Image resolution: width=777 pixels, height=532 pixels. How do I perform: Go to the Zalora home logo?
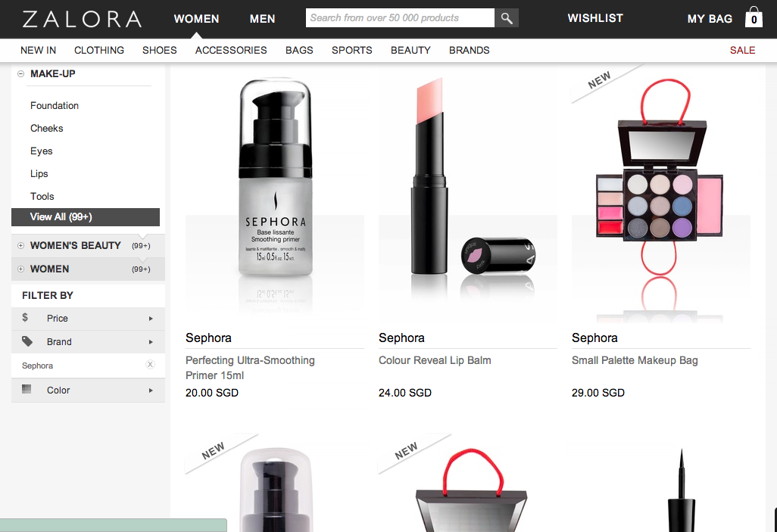82,20
